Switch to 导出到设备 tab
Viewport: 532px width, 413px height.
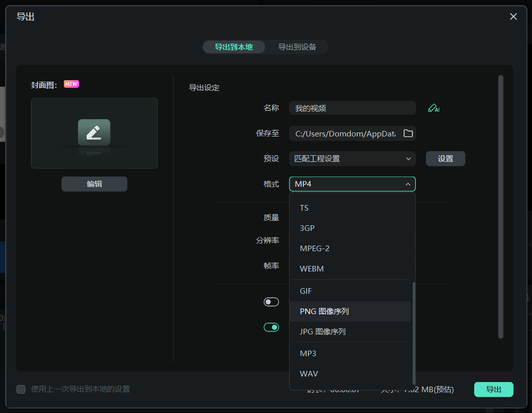[297, 47]
